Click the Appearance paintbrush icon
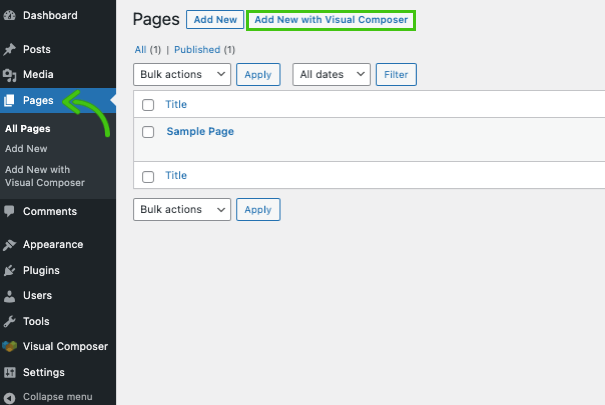605x405 pixels. pos(9,245)
